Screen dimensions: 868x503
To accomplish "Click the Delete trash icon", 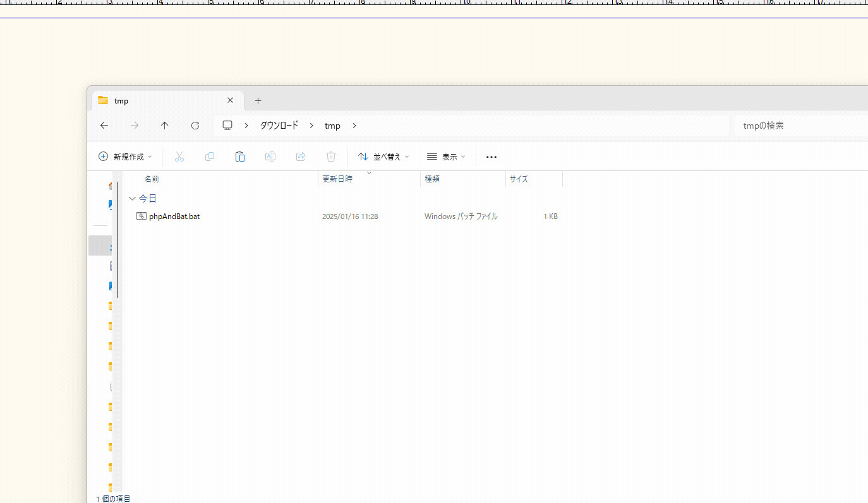I will point(331,157).
